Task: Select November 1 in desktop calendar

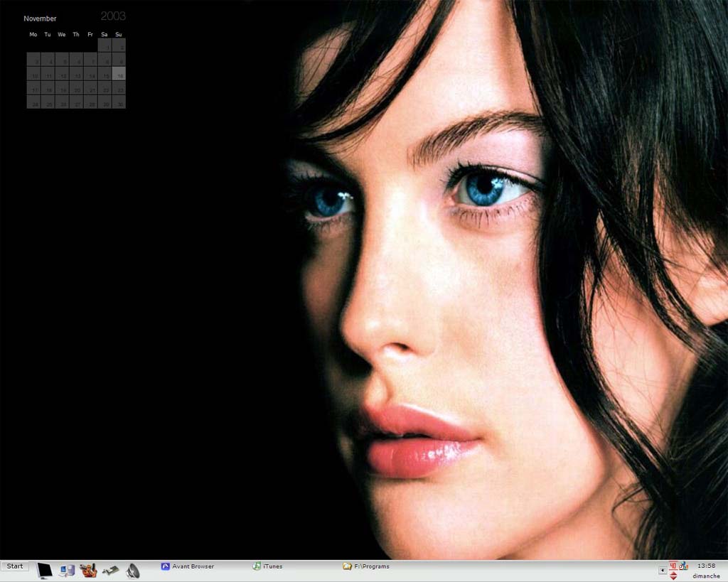Action: [x=105, y=45]
